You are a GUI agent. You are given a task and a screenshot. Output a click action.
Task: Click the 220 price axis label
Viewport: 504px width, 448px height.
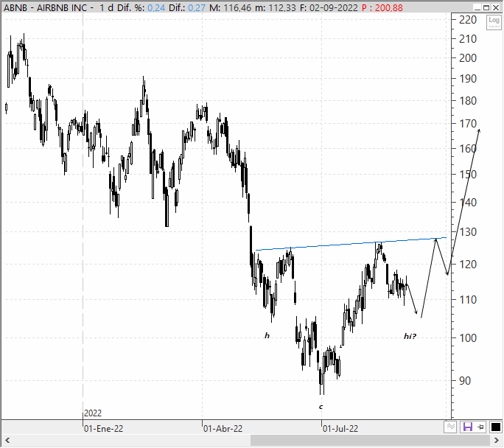(468, 20)
